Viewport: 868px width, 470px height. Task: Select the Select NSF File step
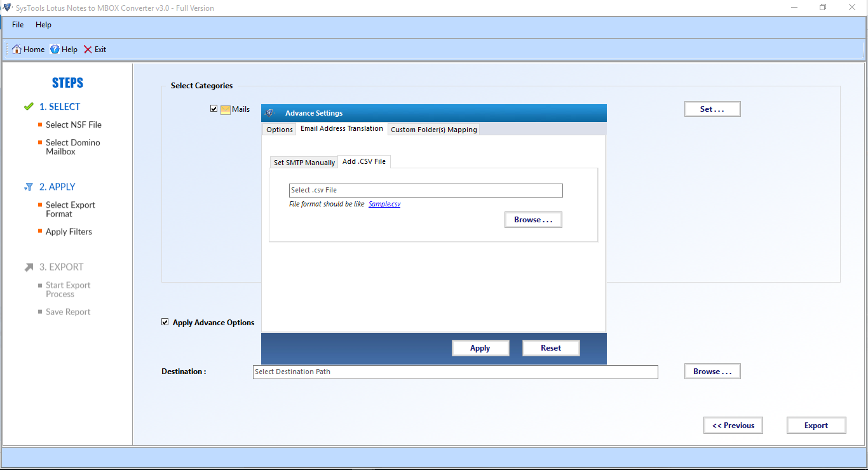[x=74, y=125]
